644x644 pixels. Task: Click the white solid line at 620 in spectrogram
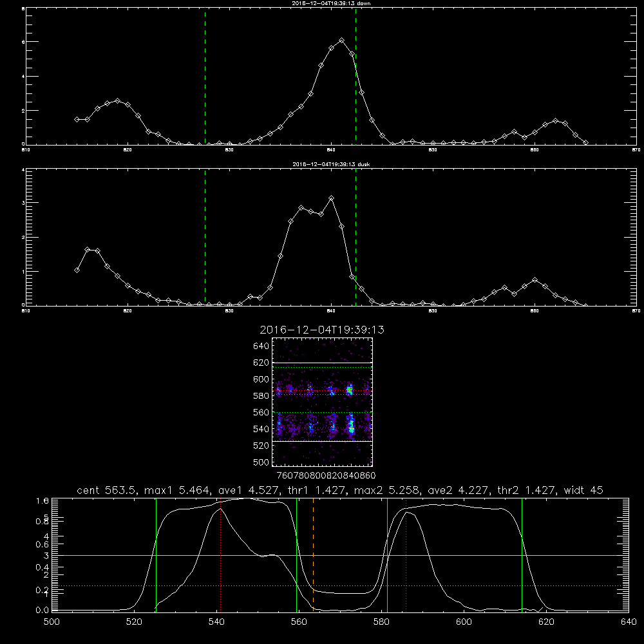[x=322, y=363]
